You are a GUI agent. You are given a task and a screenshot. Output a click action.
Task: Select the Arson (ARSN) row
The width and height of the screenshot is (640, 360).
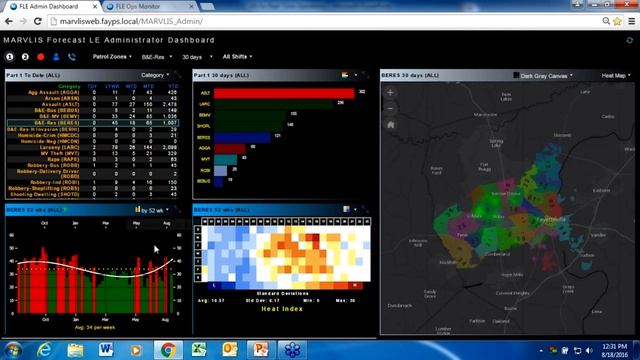(x=92, y=98)
